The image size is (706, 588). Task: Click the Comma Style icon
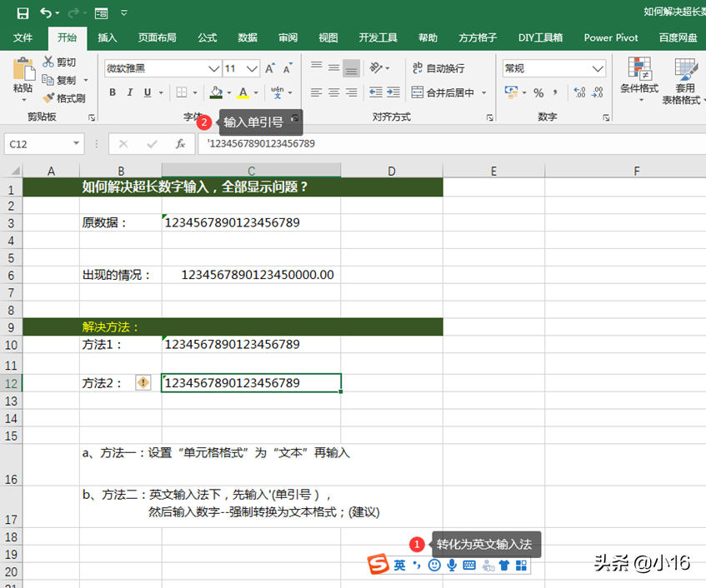[x=555, y=92]
